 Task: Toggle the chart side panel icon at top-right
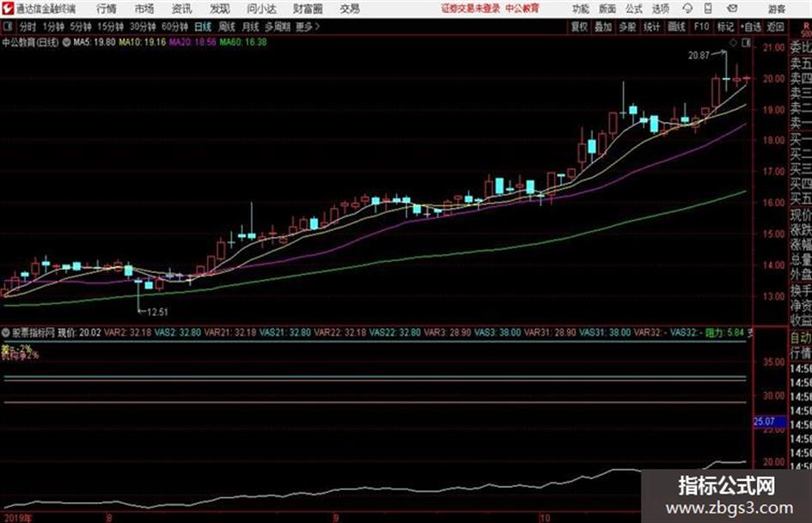[746, 43]
